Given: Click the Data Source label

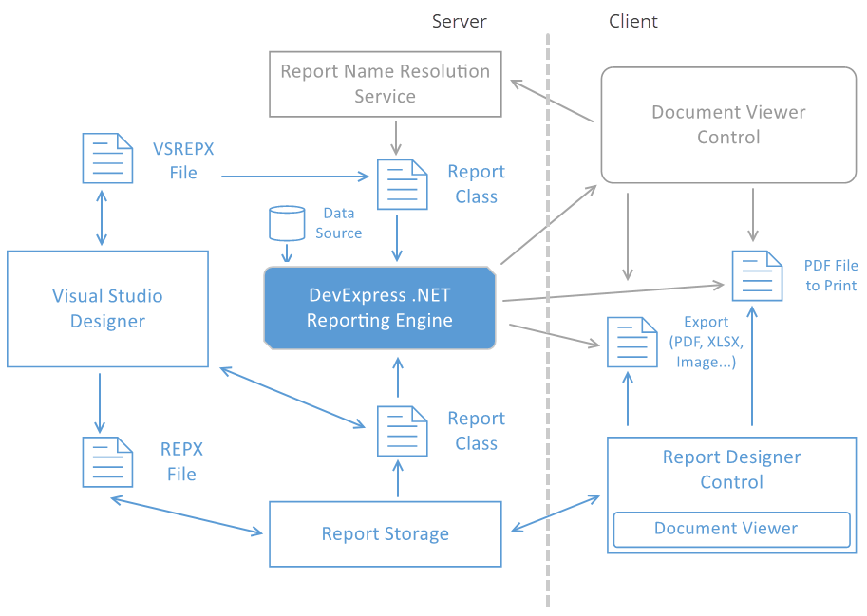Looking at the screenshot, I should click(338, 223).
